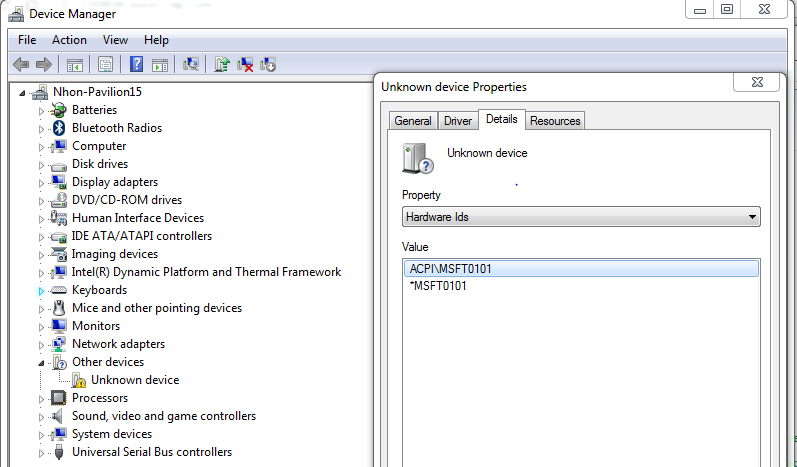Click Scan for hardware changes icon
The height and width of the screenshot is (467, 797).
point(191,64)
